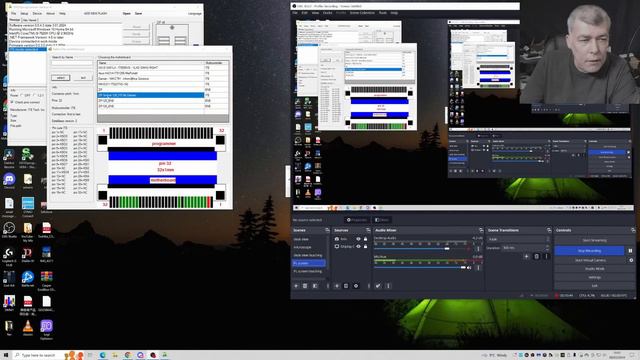Click Add Source plus icon in OBS
This screenshot has width=640, height=360.
tap(337, 286)
